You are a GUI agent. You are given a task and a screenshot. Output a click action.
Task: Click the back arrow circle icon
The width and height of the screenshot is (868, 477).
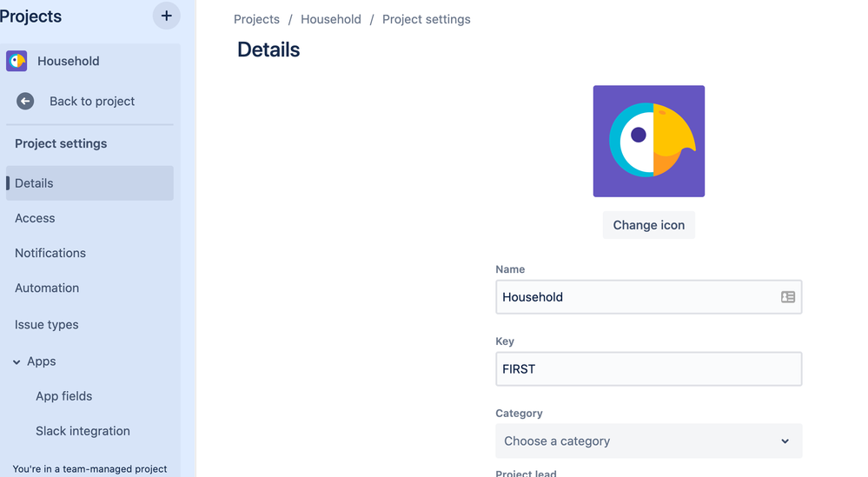click(25, 102)
